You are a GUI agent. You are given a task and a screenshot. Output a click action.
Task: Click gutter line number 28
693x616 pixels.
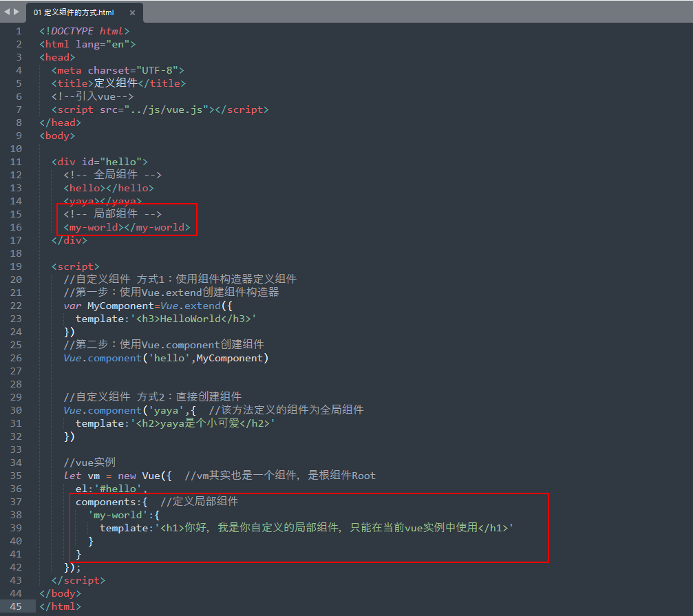tap(16, 384)
